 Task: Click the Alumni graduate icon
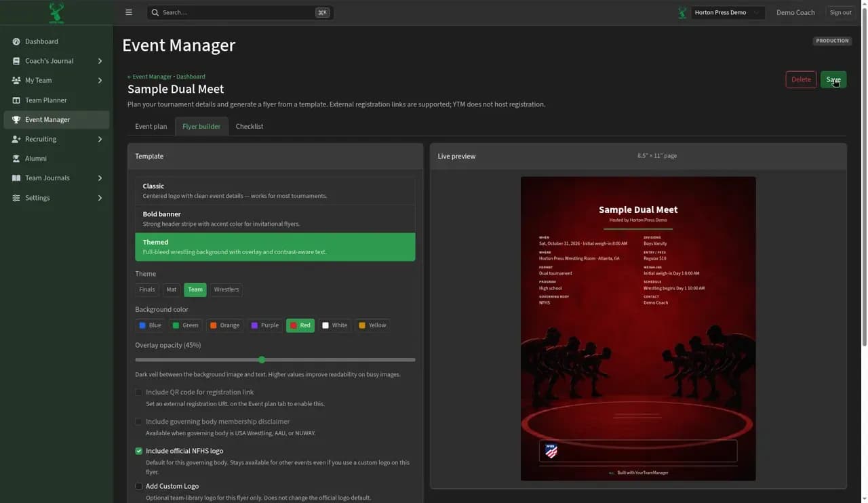point(16,159)
